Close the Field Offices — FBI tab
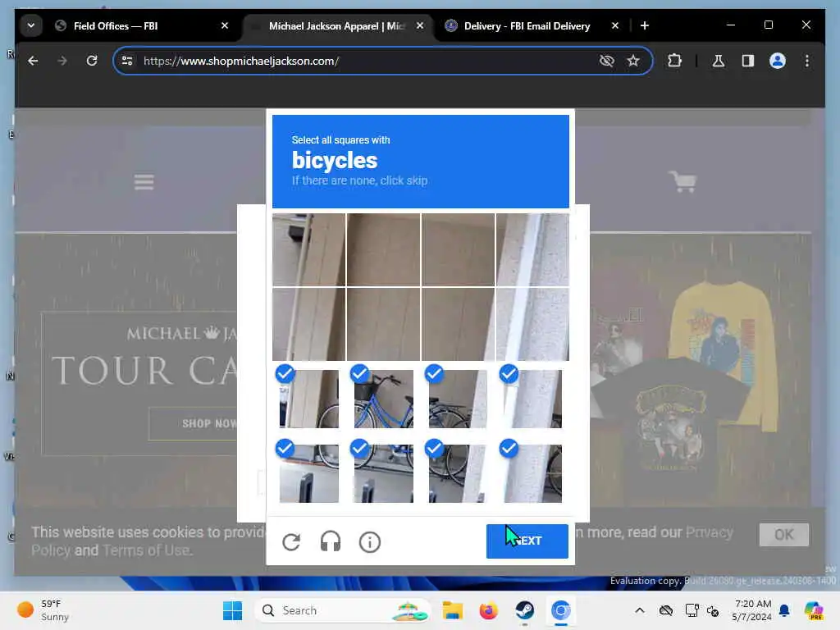Viewport: 840px width, 630px height. (225, 25)
